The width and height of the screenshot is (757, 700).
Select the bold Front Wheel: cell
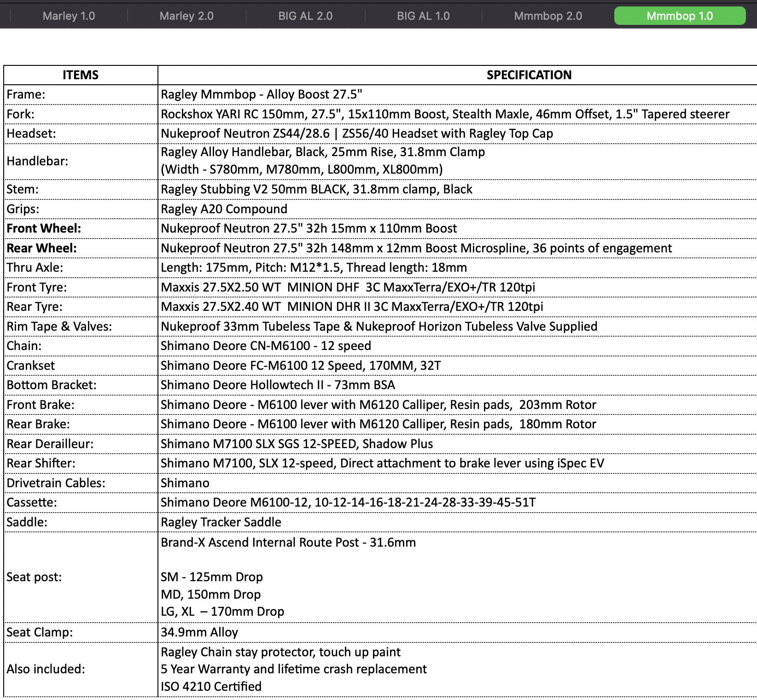click(81, 228)
